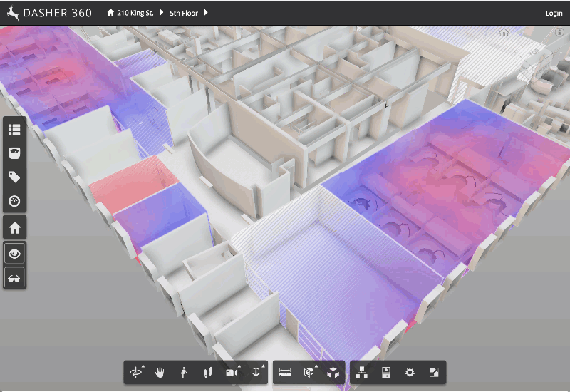Open viewer Settings gear
This screenshot has width=570, height=392.
click(x=410, y=373)
